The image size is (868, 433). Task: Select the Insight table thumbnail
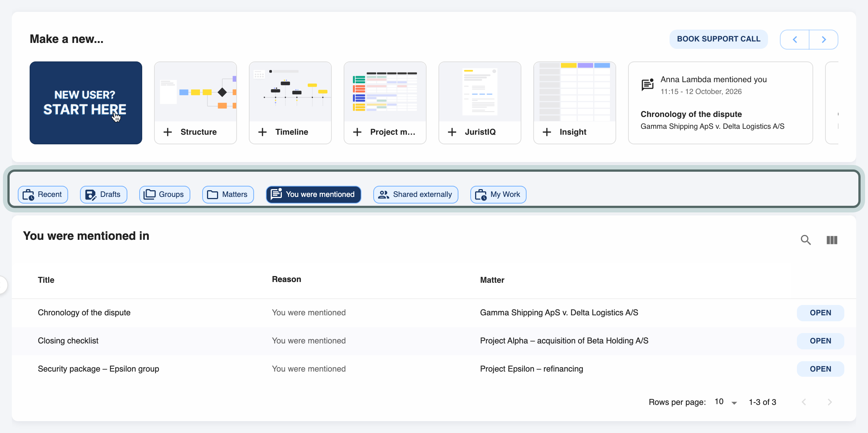click(575, 92)
